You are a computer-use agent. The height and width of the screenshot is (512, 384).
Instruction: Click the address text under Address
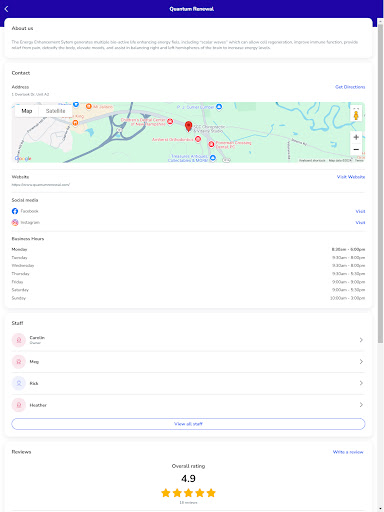(x=30, y=94)
